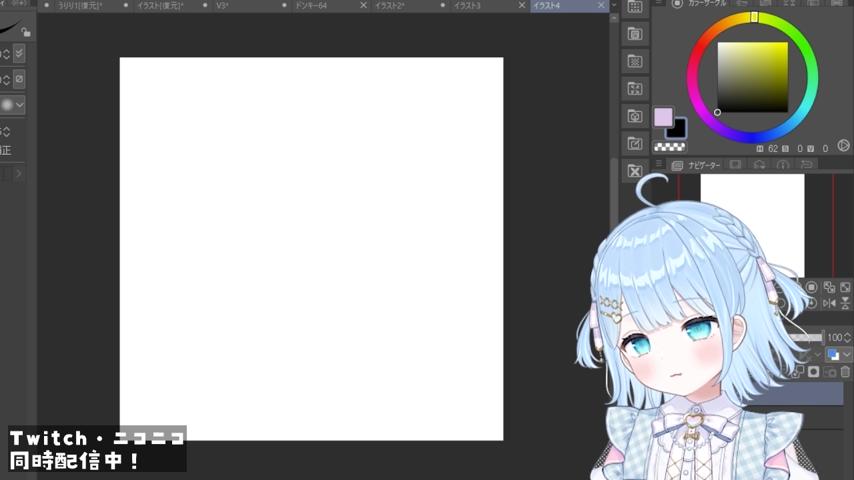Image resolution: width=854 pixels, height=480 pixels.
Task: Open the Sub View tab beside Navigator
Action: point(735,165)
